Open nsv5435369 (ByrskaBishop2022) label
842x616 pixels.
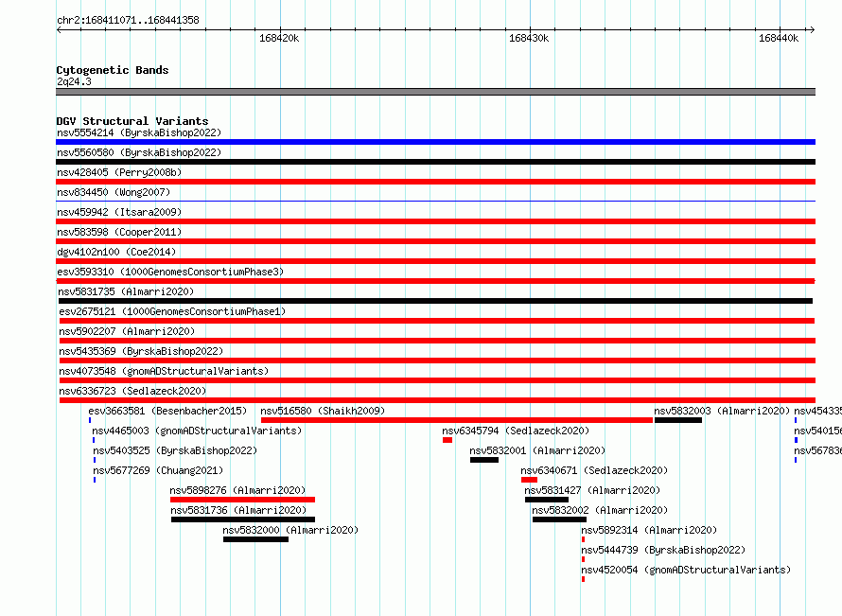tap(141, 351)
